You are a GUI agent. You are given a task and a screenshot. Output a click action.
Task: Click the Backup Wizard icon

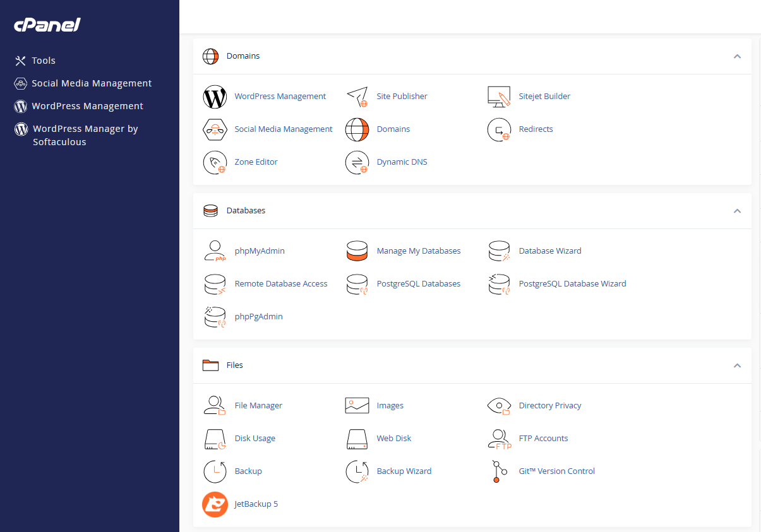357,471
